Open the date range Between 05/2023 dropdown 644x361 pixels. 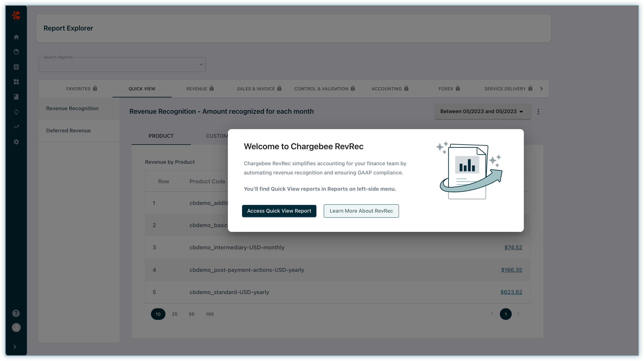point(483,112)
